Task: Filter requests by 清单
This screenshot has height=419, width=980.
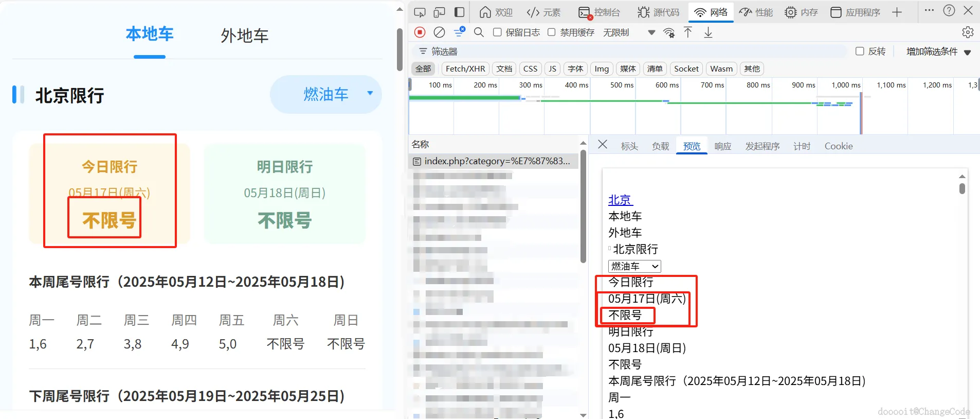Action: coord(655,68)
